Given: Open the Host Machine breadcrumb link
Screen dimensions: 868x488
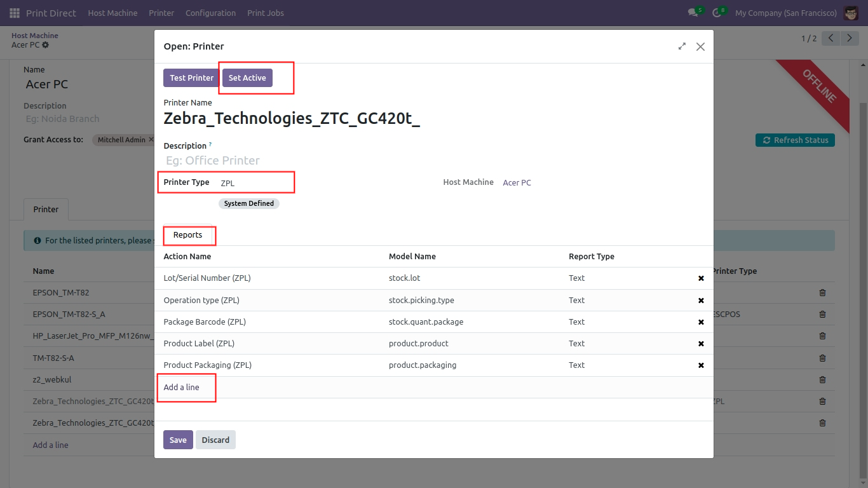Looking at the screenshot, I should 34,36.
